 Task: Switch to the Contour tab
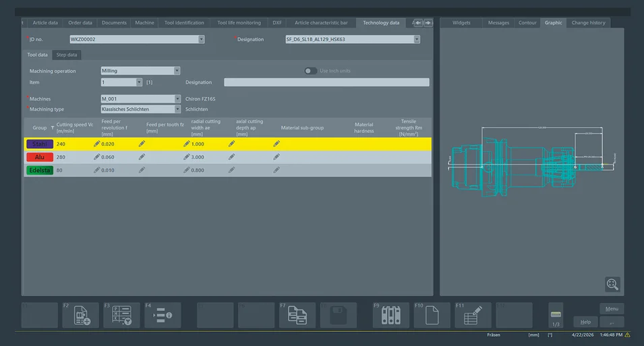pyautogui.click(x=527, y=23)
